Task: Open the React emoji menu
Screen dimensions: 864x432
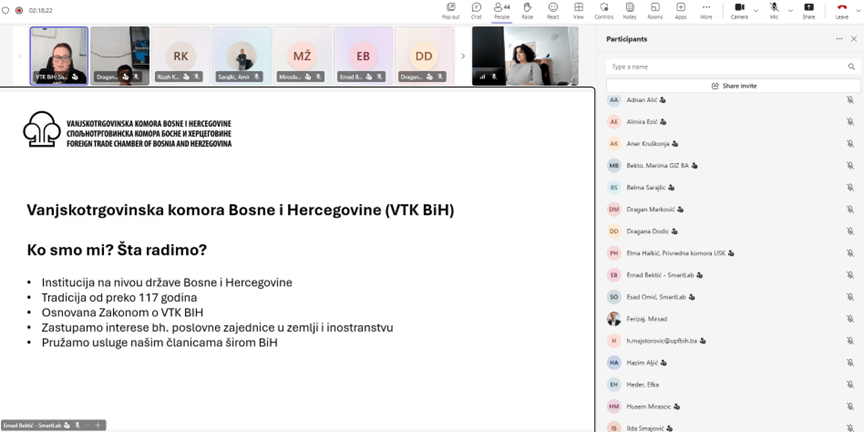Action: (552, 10)
